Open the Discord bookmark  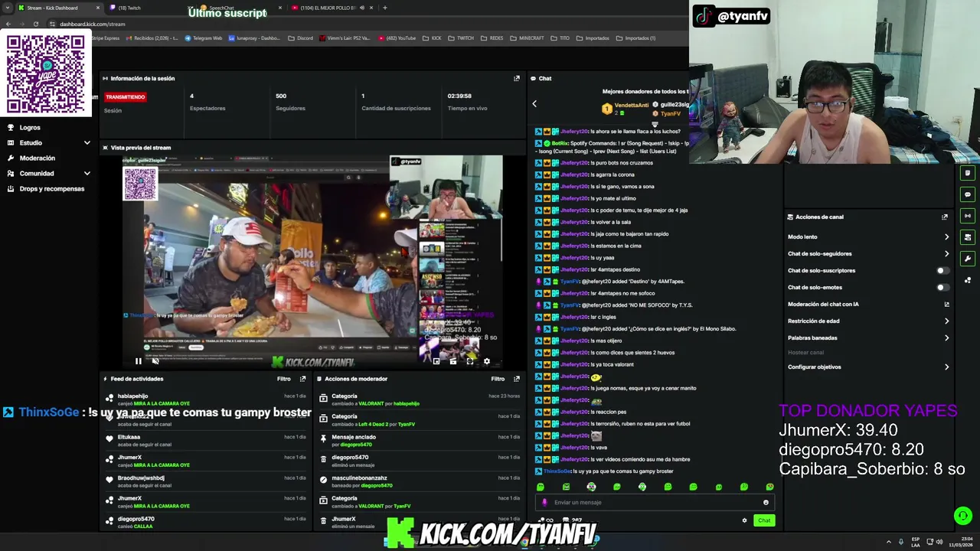click(301, 37)
